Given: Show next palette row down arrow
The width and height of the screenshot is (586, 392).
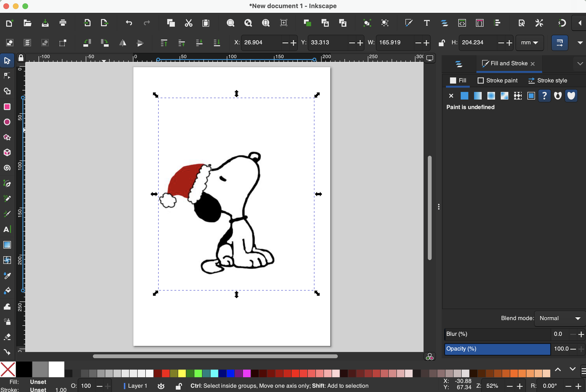Looking at the screenshot, I should pos(572,369).
